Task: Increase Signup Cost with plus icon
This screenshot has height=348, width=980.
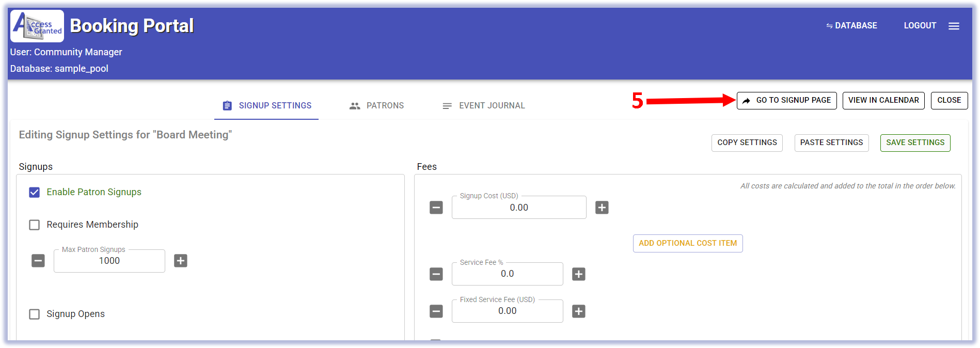Action: pyautogui.click(x=602, y=208)
